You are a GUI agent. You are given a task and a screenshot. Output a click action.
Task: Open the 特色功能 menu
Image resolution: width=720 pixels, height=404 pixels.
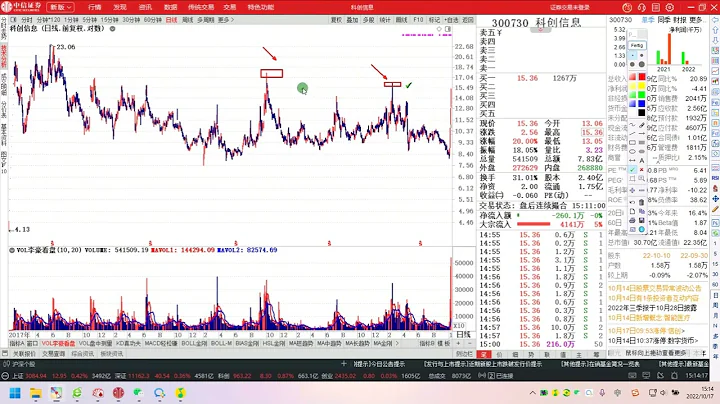coord(261,7)
